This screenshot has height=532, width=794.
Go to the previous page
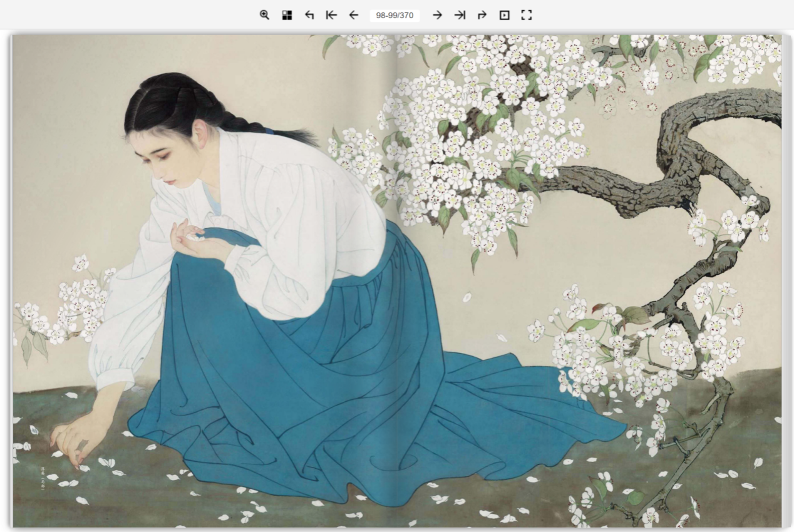(x=354, y=15)
